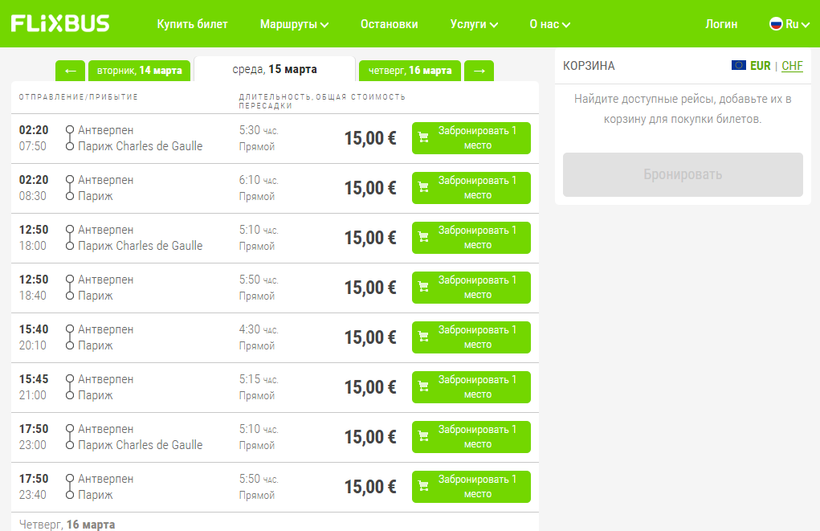Switch currency to CHF
Image resolution: width=820 pixels, height=531 pixels.
coord(792,66)
